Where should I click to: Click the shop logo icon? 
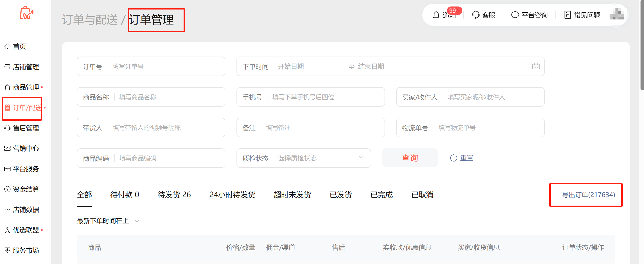(26, 13)
